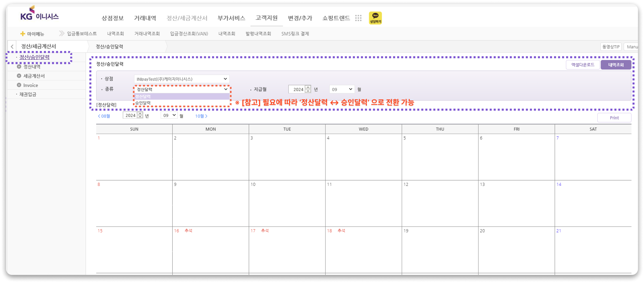The height and width of the screenshot is (283, 644).
Task: Open the 지급월 month dropdown
Action: click(342, 89)
